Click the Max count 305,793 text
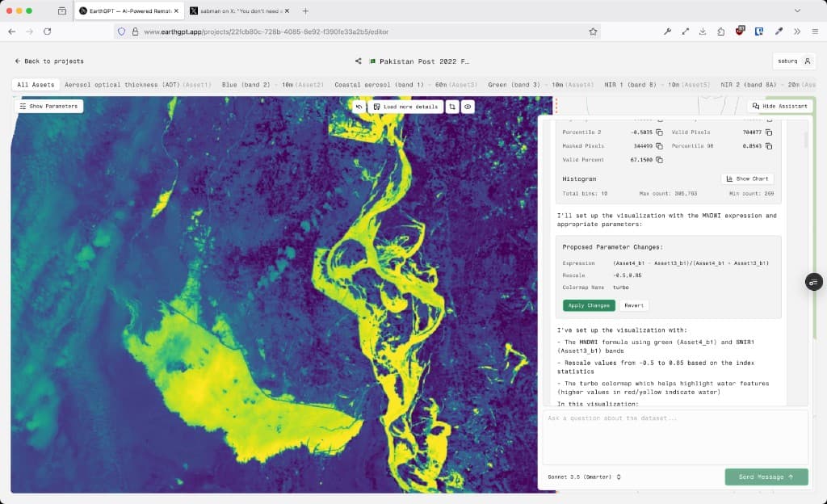 pos(668,194)
